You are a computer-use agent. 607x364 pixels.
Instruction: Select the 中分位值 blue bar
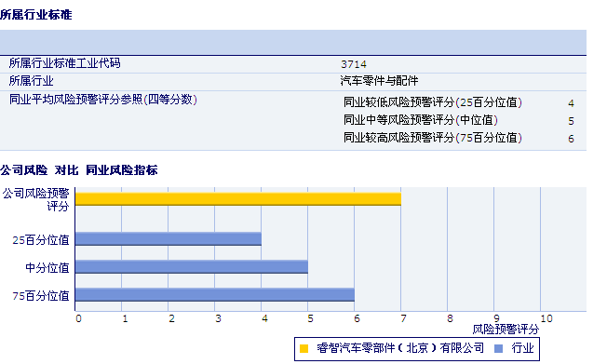click(x=192, y=267)
